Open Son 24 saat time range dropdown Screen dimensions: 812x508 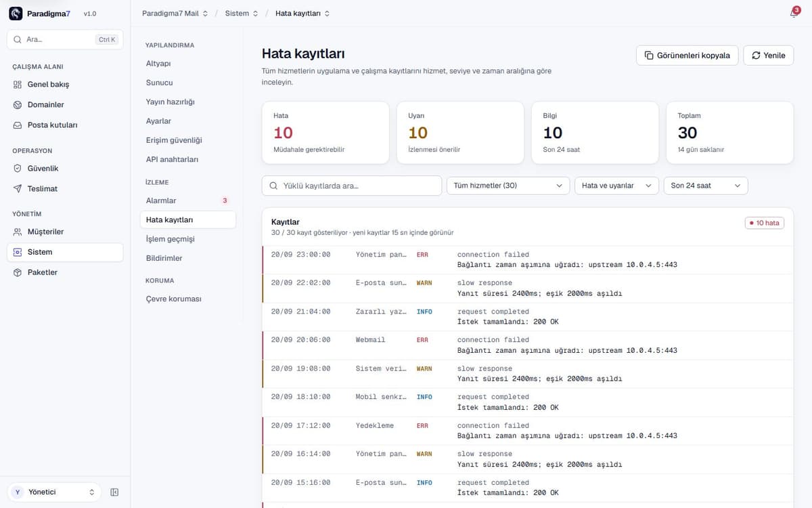(706, 186)
